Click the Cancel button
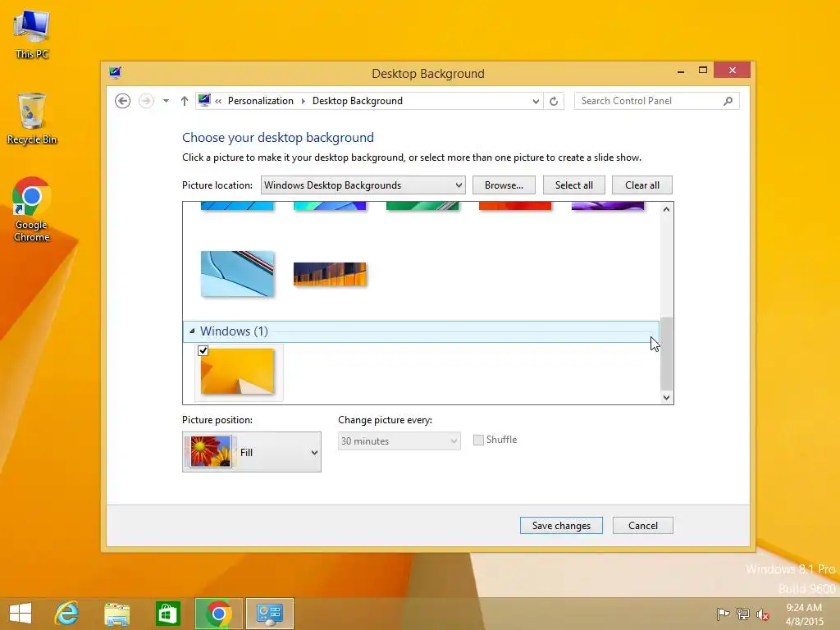The width and height of the screenshot is (840, 630). coord(643,526)
